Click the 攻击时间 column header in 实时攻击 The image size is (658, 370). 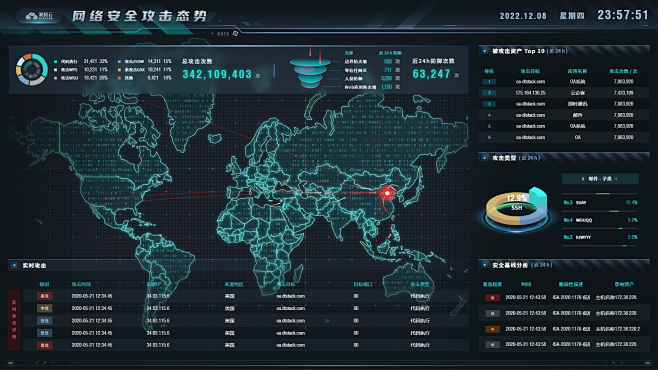[x=81, y=284]
